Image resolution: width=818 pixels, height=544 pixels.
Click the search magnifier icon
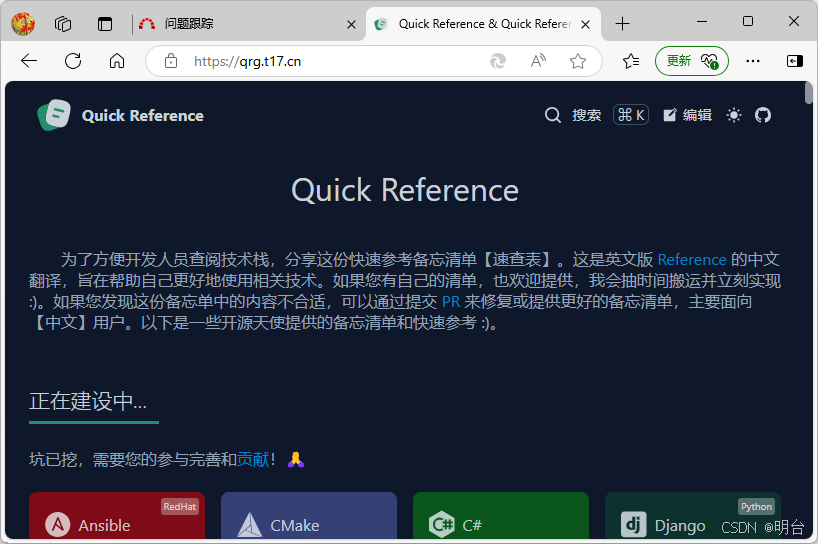pyautogui.click(x=552, y=115)
